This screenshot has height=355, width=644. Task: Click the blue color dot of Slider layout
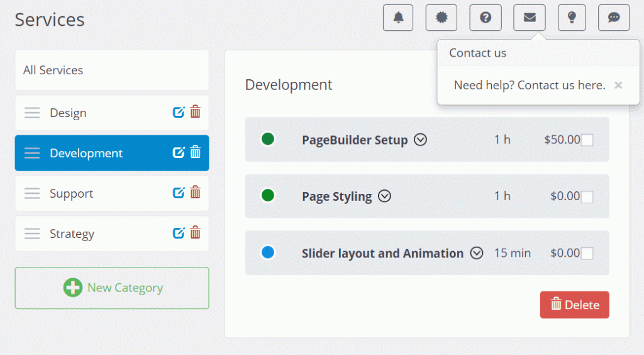point(268,252)
